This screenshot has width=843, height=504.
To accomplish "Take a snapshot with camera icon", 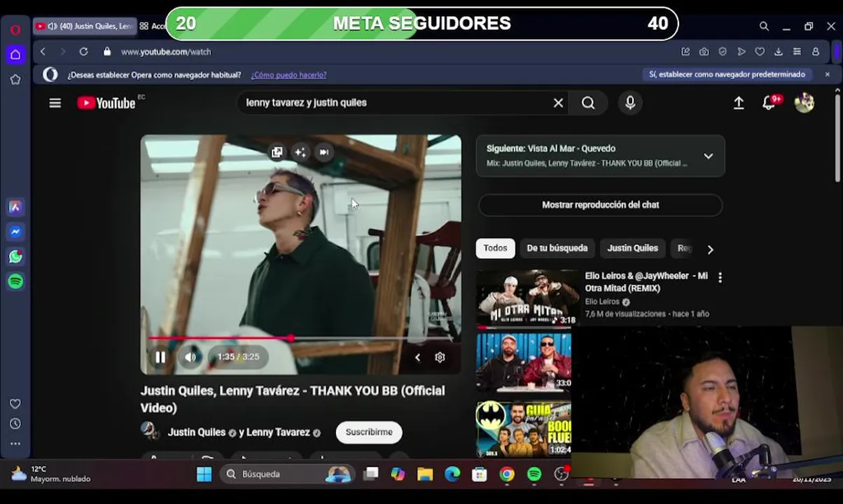I will point(704,52).
